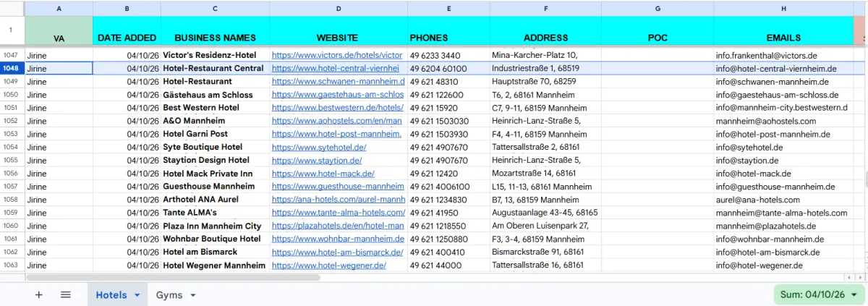Click the vertical scrollbar thumb

pos(865,179)
